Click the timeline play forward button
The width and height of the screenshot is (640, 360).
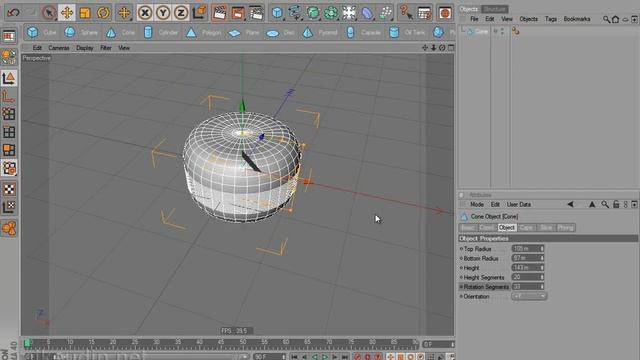(x=325, y=357)
